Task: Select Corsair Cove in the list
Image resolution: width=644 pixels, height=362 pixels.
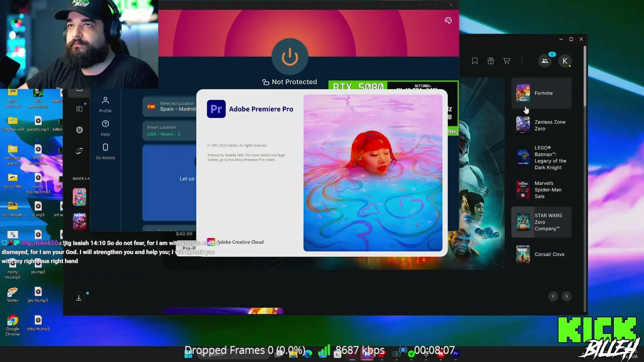Action: point(542,254)
